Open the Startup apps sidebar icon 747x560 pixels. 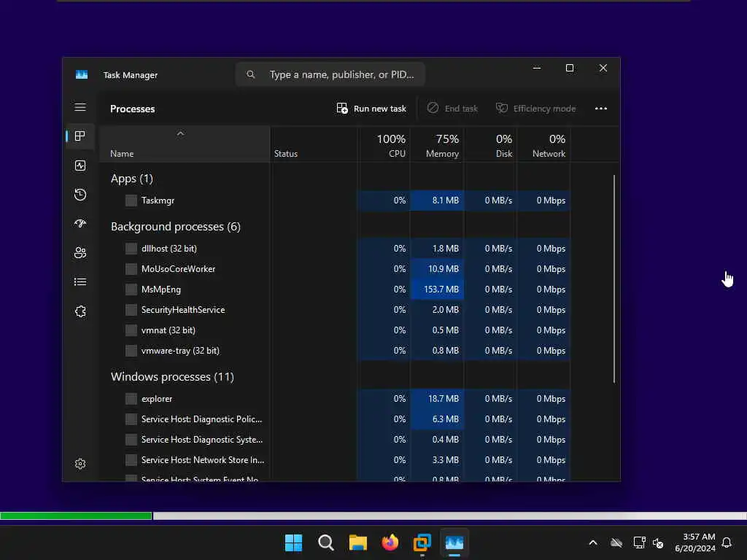point(80,223)
